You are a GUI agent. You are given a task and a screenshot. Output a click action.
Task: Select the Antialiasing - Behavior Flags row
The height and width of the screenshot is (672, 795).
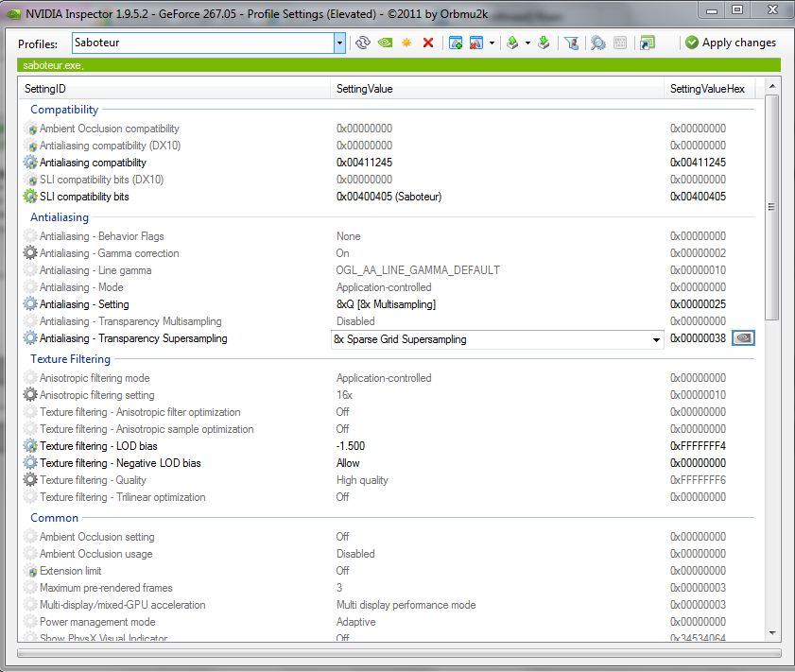(388, 236)
